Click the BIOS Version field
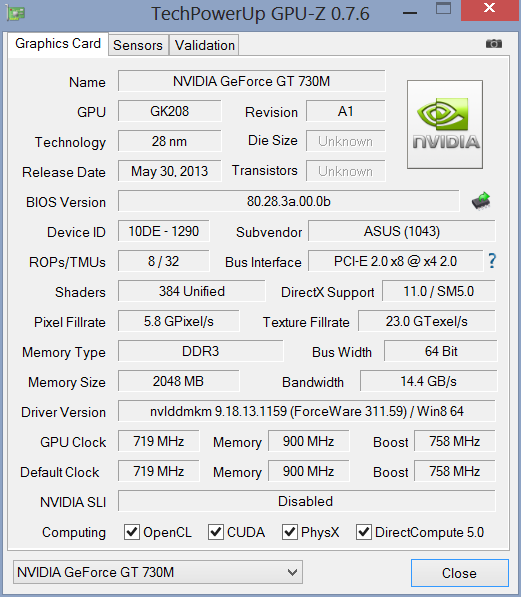 (x=288, y=201)
